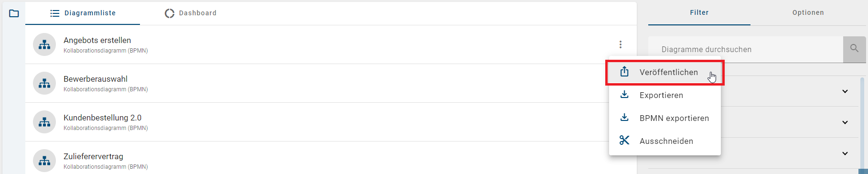
Task: Focus the Diagramme durchsuchen search field
Action: pyautogui.click(x=745, y=49)
